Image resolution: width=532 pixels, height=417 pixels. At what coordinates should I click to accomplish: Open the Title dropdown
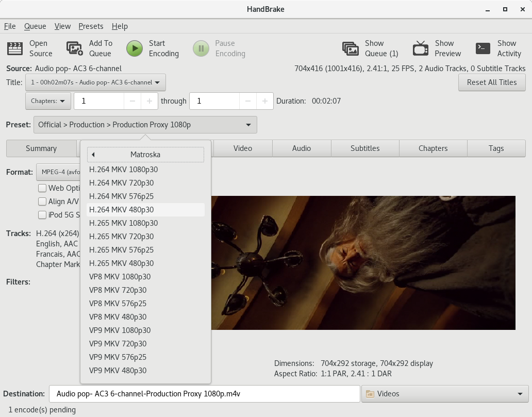(x=95, y=82)
